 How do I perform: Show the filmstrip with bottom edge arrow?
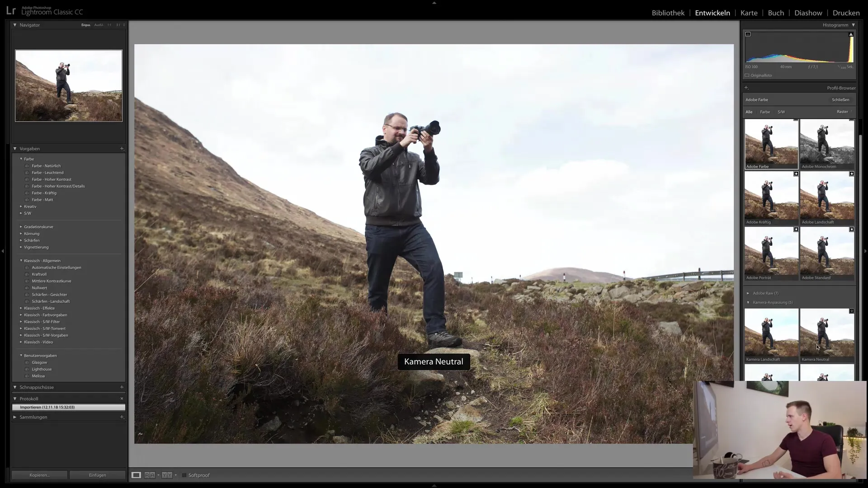434,486
